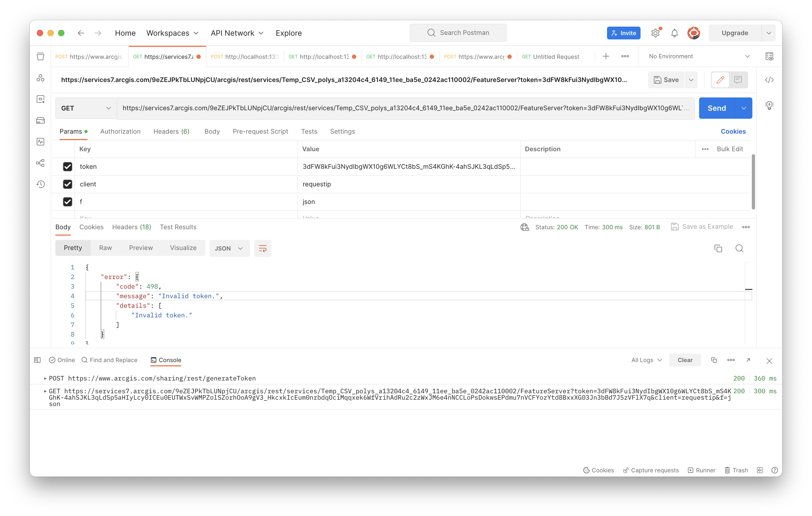Image resolution: width=812 pixels, height=516 pixels.
Task: Open Send button dropdown arrow
Action: point(744,108)
